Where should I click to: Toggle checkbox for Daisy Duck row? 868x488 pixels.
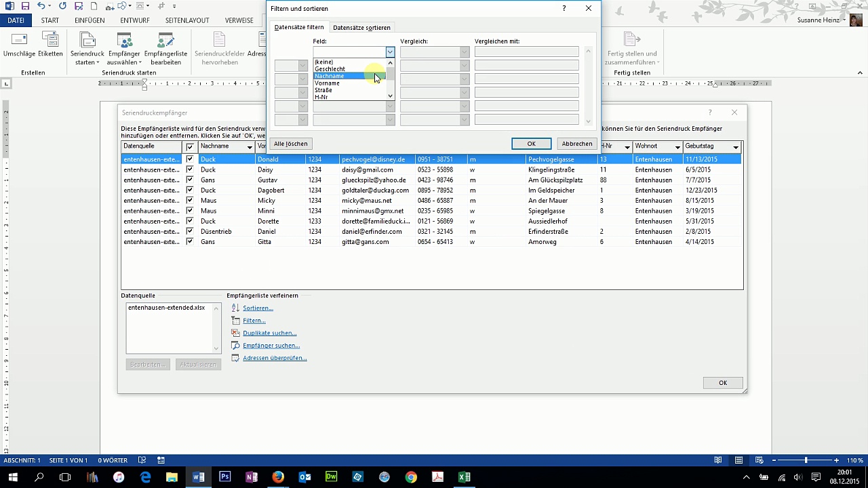tap(190, 169)
